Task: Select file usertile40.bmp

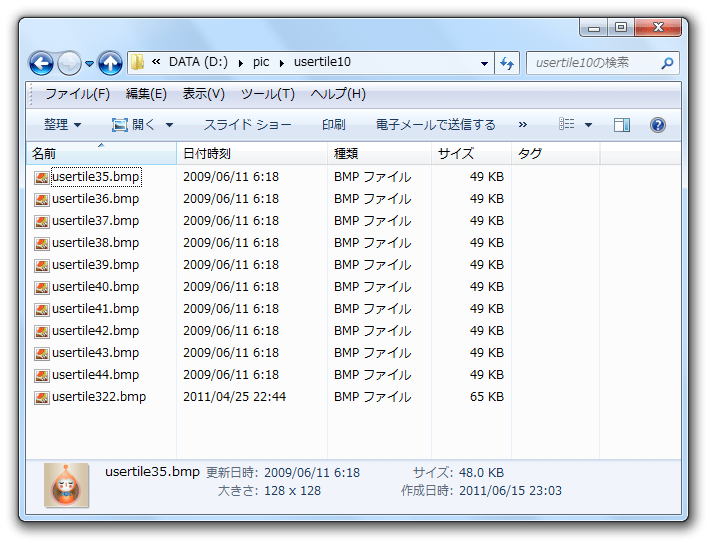Action: 96,287
